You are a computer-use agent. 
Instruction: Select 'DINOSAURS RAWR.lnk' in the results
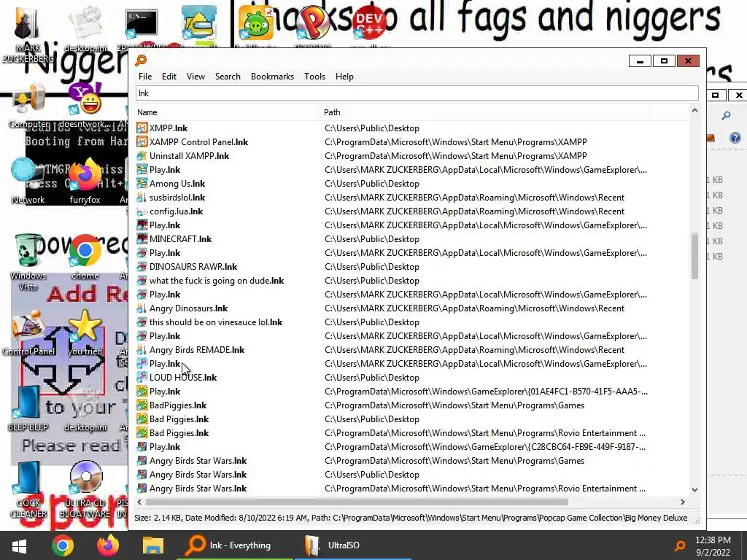[x=193, y=267]
